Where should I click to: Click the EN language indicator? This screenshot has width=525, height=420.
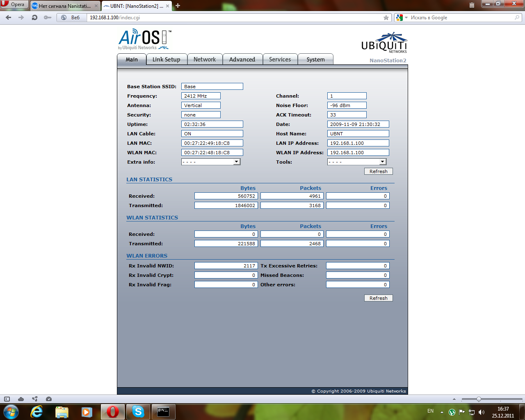(x=430, y=411)
